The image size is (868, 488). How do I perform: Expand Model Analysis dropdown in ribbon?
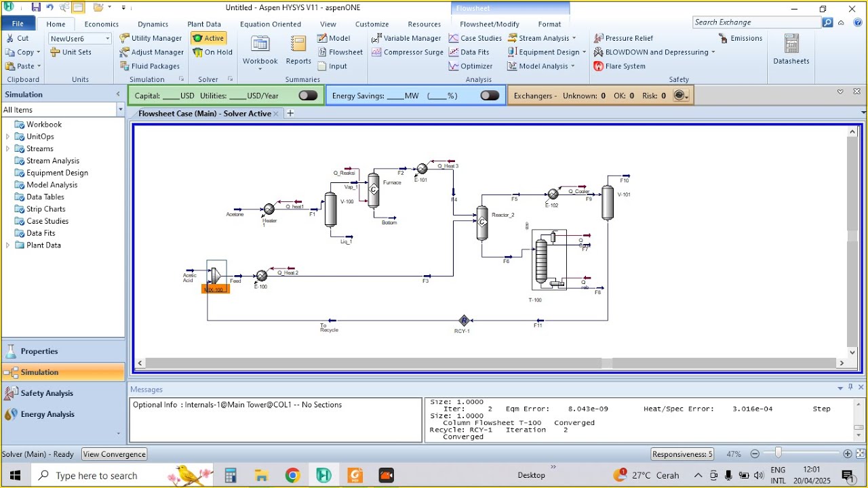[572, 66]
